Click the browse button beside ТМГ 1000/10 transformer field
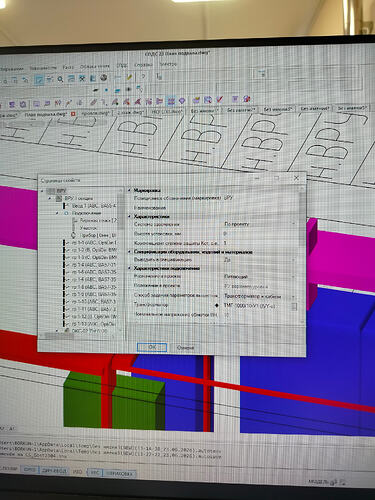Viewport: 375px width, 500px height. (x=294, y=306)
